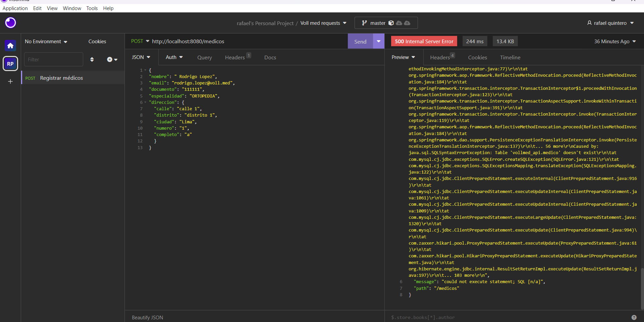Click the "path": "/medicos" response line
644x322 pixels.
pos(436,288)
